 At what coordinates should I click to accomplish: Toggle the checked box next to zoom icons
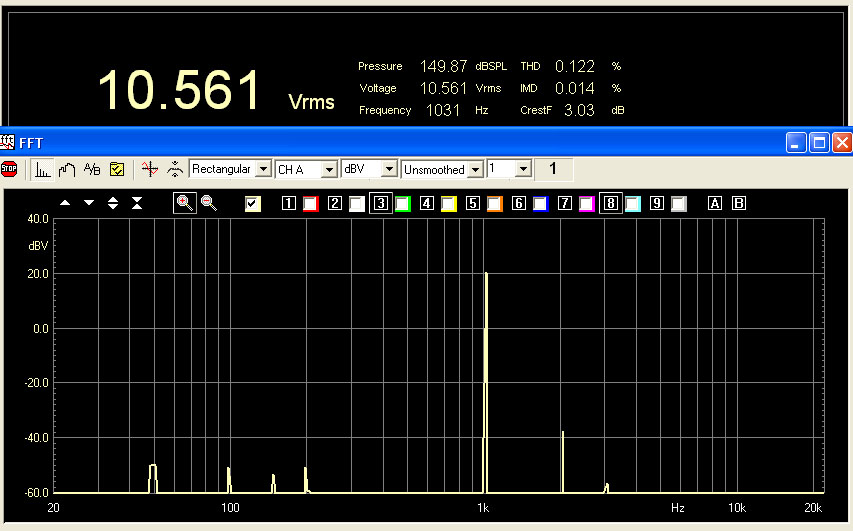253,204
